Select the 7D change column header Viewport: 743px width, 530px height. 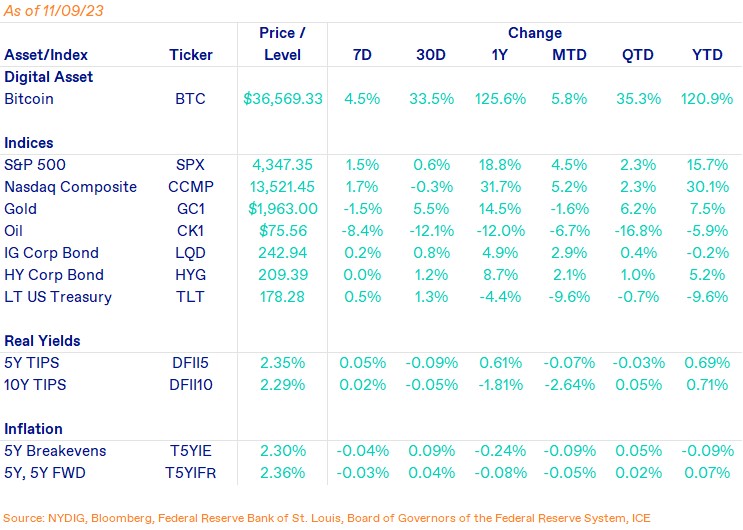tap(359, 54)
